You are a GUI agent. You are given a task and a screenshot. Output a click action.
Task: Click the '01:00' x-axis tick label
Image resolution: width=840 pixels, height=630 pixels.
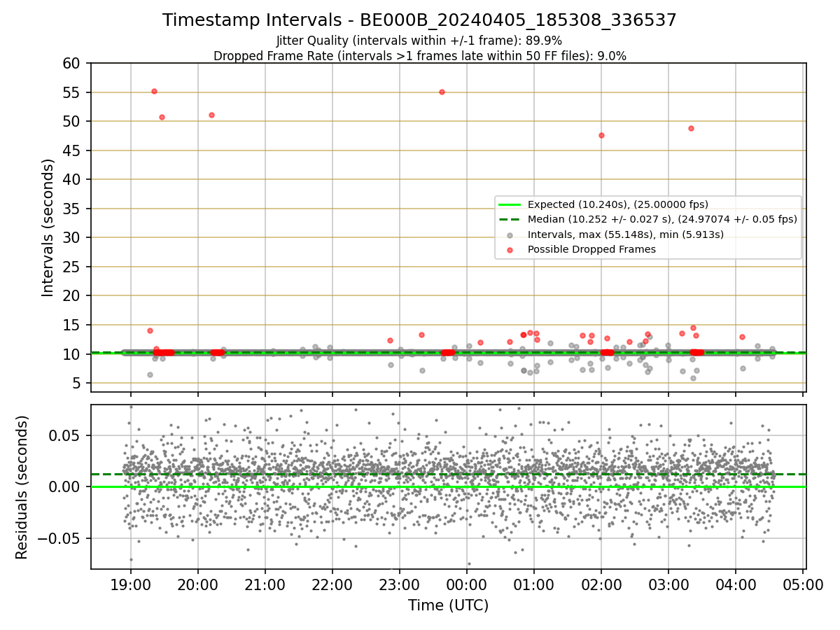(534, 584)
